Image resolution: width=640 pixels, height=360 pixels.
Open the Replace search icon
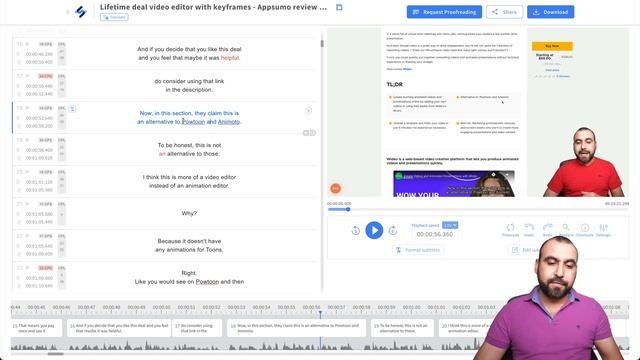tap(566, 230)
